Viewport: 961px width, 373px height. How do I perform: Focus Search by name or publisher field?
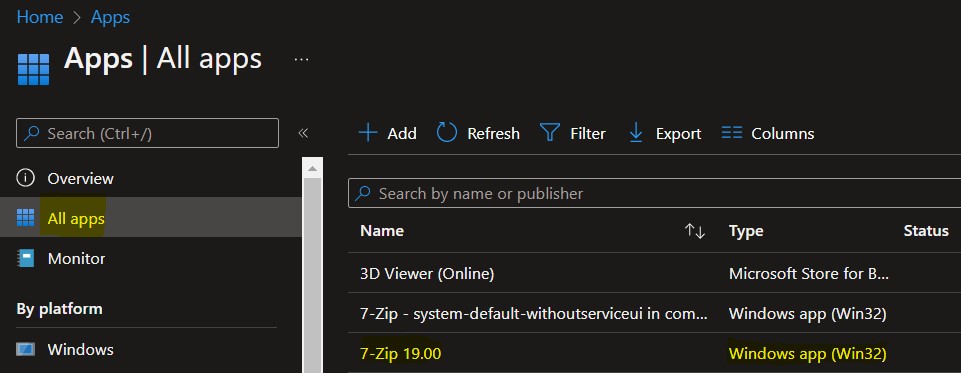[x=655, y=194]
